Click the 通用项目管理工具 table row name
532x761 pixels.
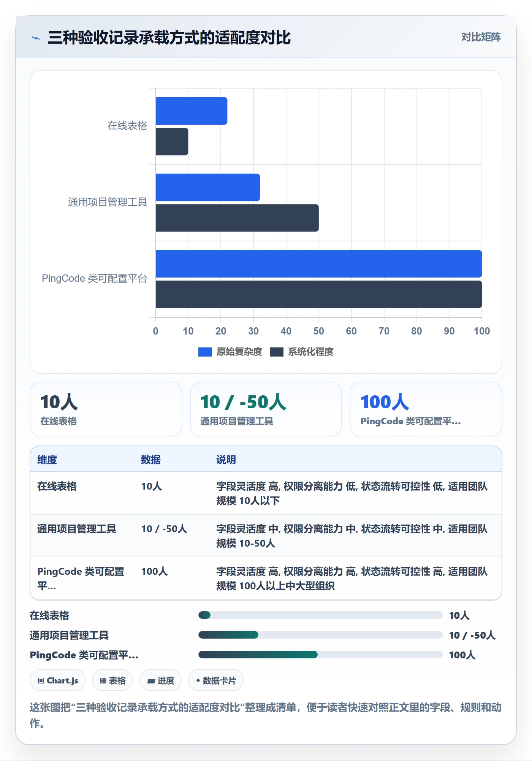[x=77, y=529]
